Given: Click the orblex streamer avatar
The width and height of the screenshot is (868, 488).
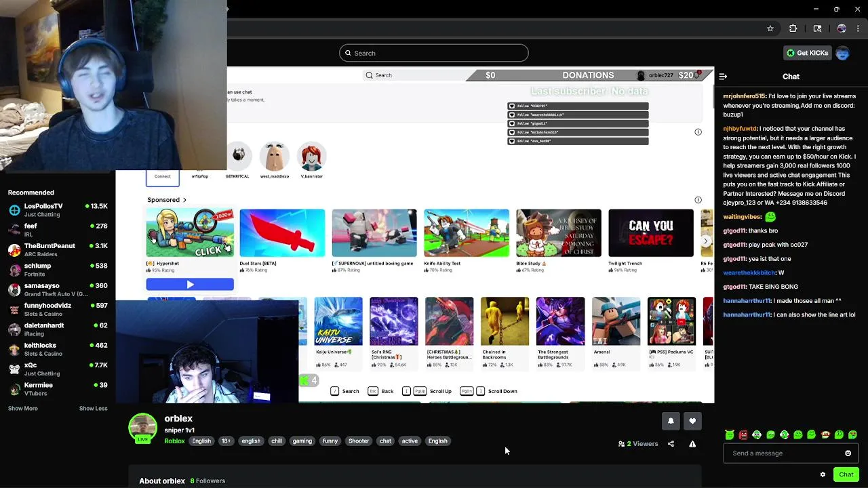Looking at the screenshot, I should tap(142, 428).
